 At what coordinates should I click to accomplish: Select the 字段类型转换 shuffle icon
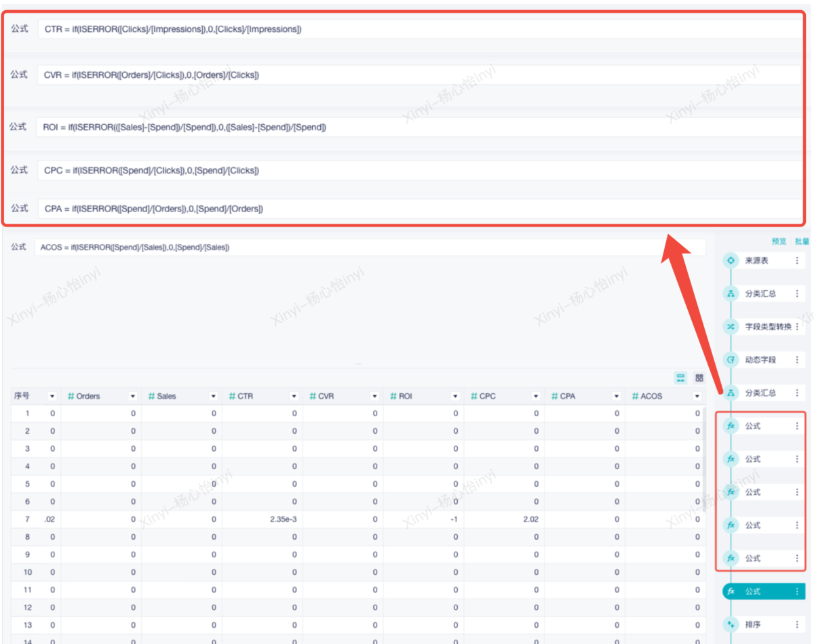[x=731, y=327]
